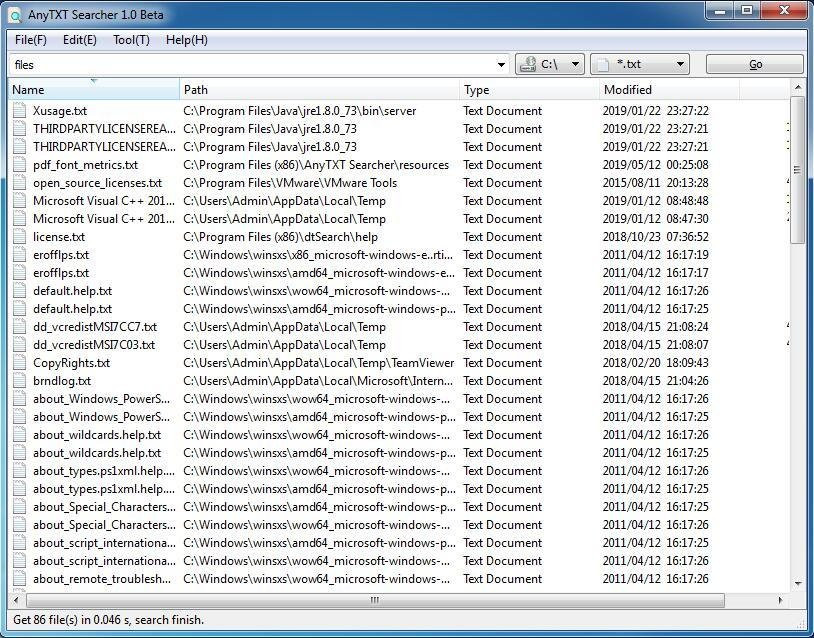This screenshot has width=814, height=638.
Task: Open the Edit(E) menu
Action: tap(79, 40)
